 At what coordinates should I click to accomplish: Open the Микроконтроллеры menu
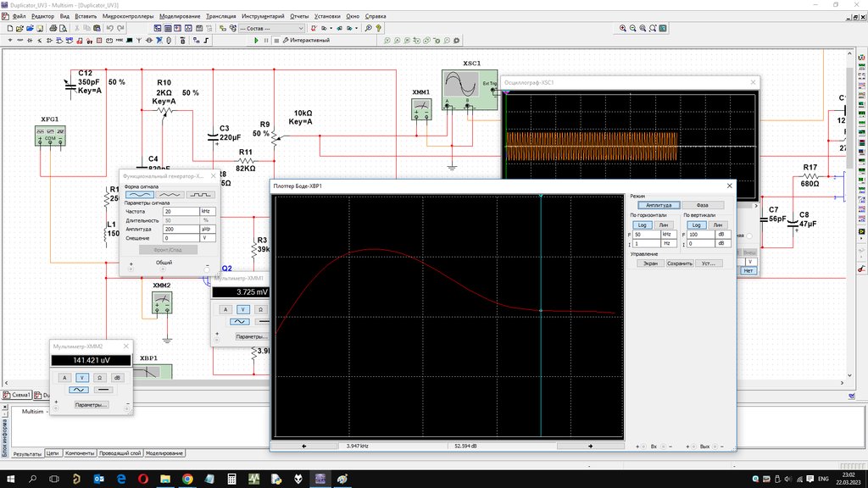pos(128,17)
